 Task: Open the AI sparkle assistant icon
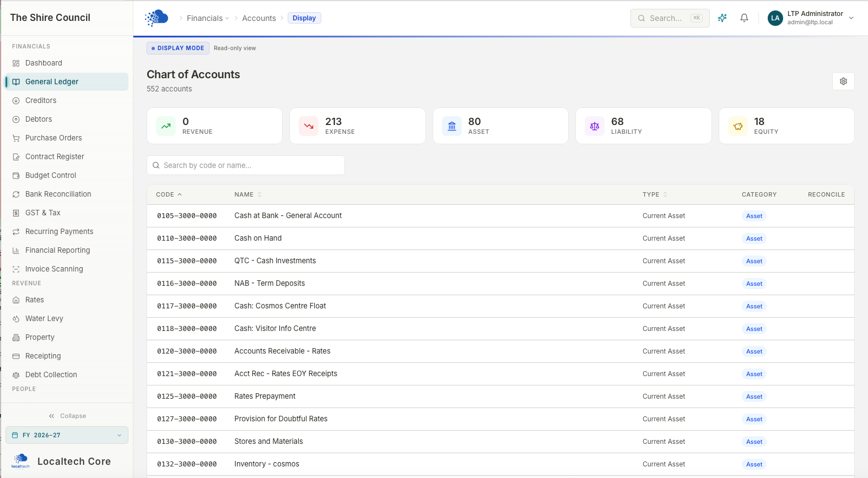pos(722,18)
